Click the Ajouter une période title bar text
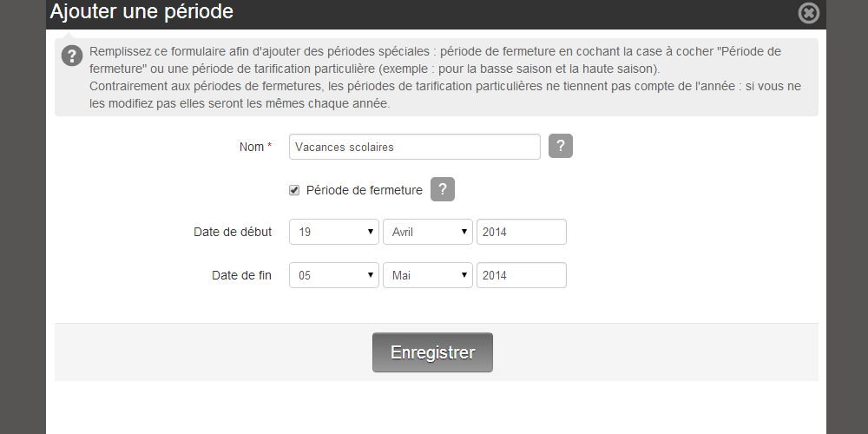 click(141, 11)
